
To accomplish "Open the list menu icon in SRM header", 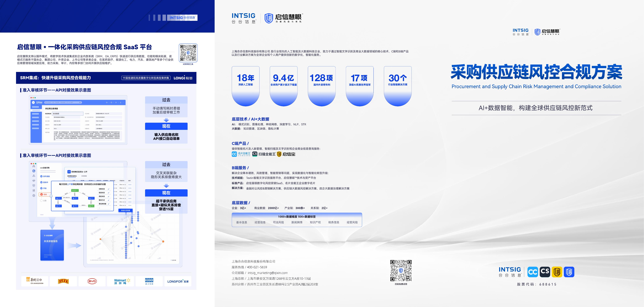I will (116, 103).
